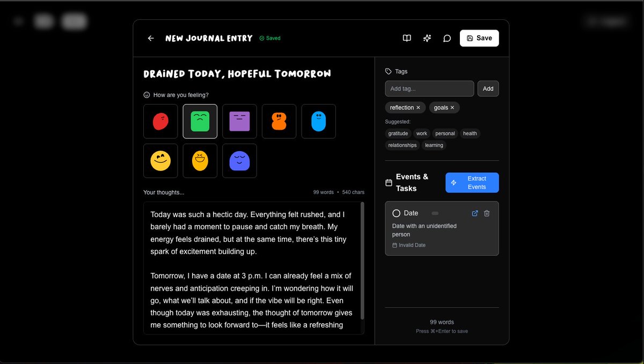Select the red angry mood face
This screenshot has height=364, width=644.
point(160,121)
